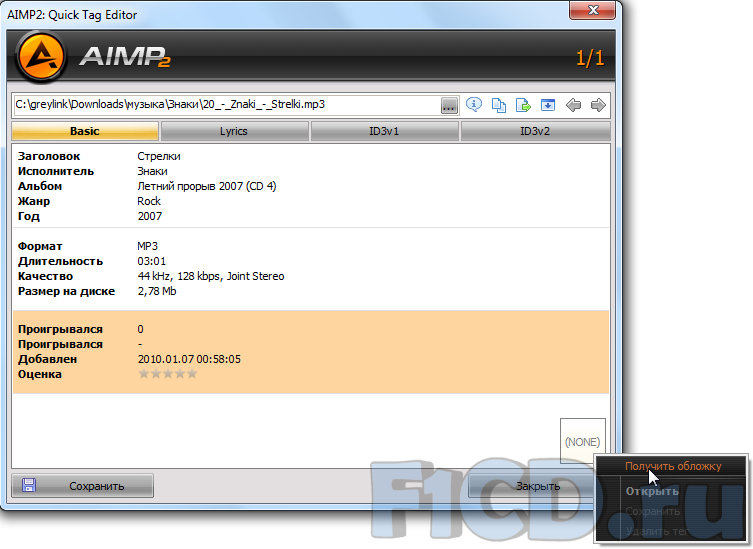Image resolution: width=753 pixels, height=549 pixels.
Task: Click the Качество label
Action: (46, 276)
